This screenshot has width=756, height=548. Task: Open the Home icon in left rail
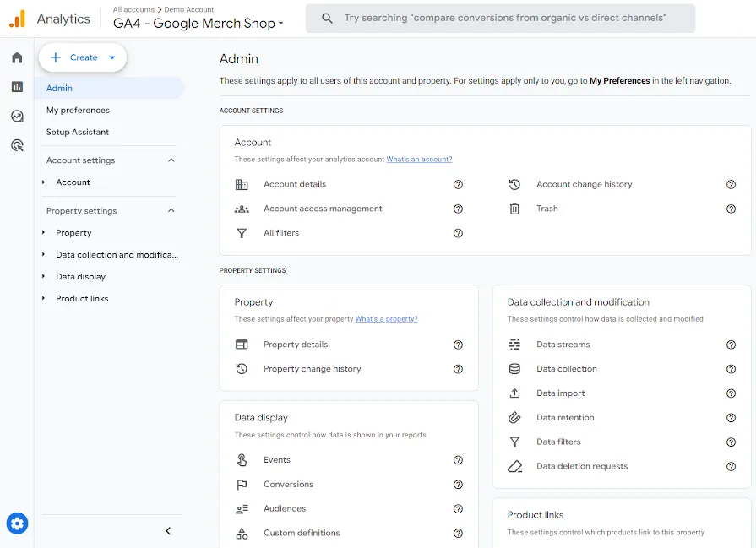17,57
